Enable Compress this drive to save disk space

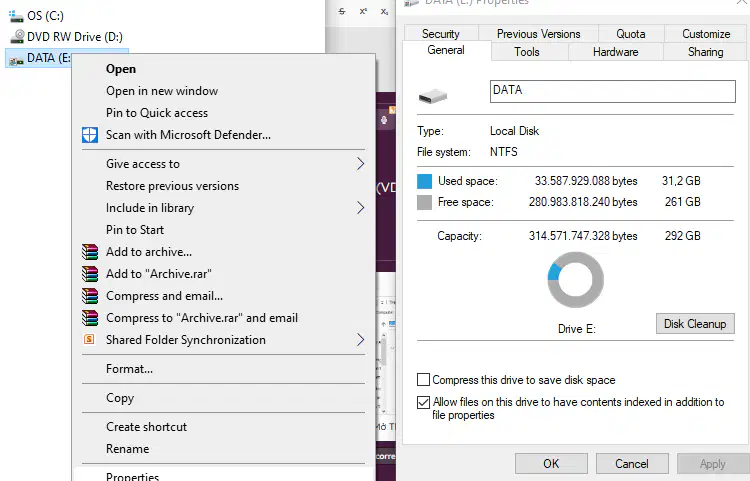pyautogui.click(x=423, y=380)
